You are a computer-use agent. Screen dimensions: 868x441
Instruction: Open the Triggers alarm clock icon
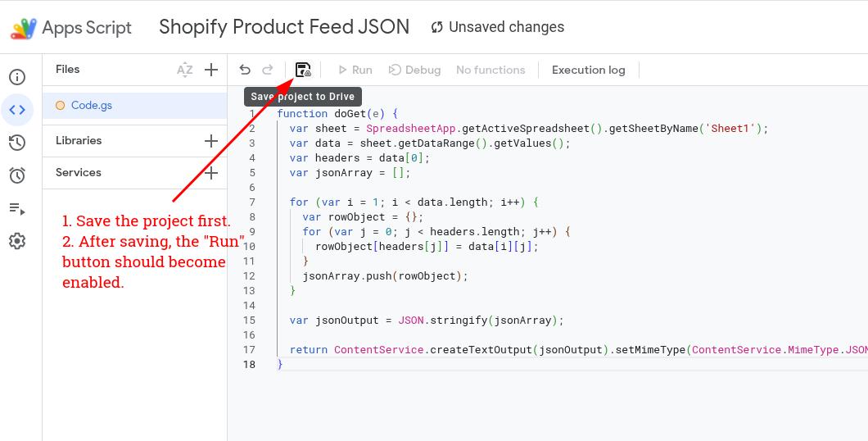[x=17, y=175]
